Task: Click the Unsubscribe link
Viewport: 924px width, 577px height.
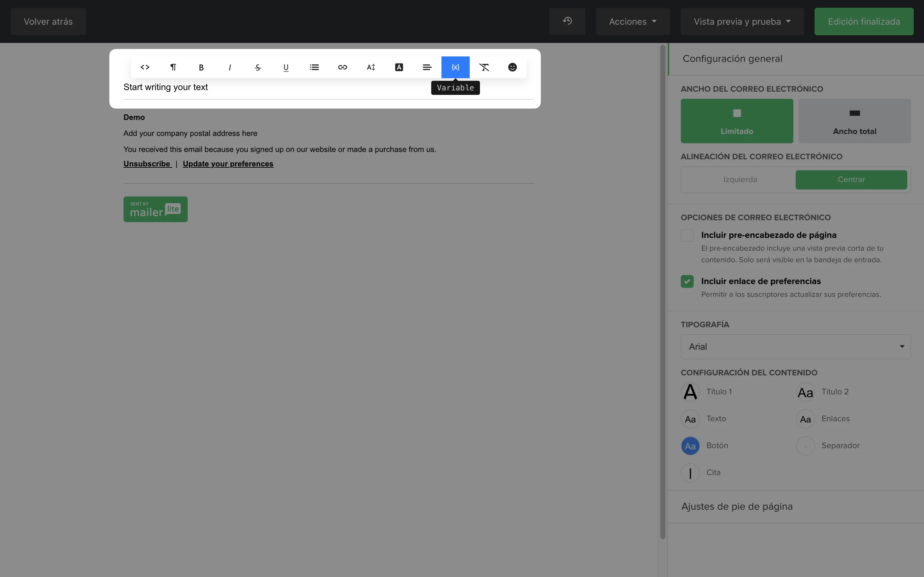Action: (x=147, y=164)
